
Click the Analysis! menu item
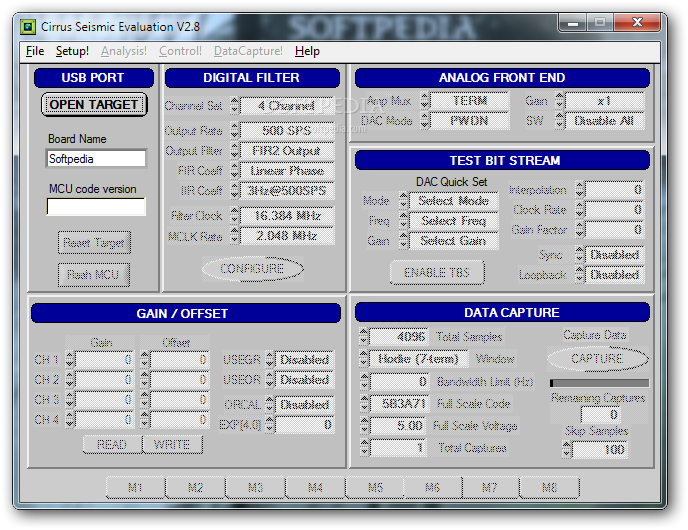coord(123,51)
